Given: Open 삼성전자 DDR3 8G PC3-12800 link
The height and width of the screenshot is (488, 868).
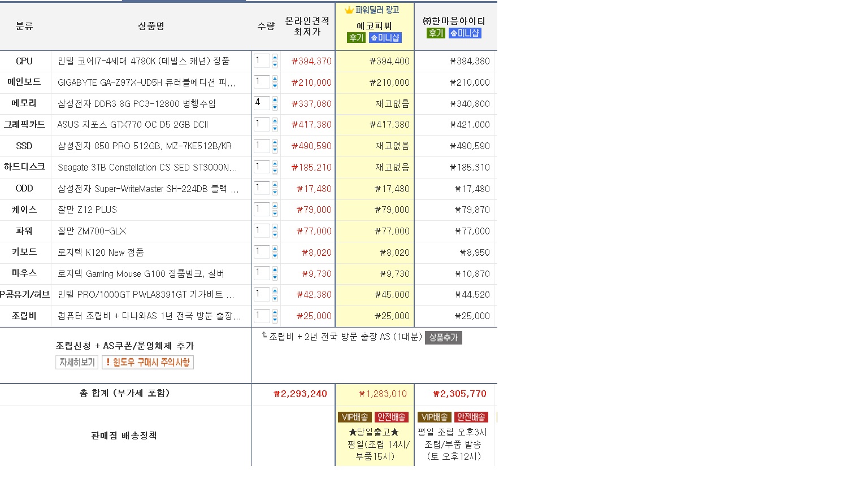Looking at the screenshot, I should pyautogui.click(x=137, y=103).
